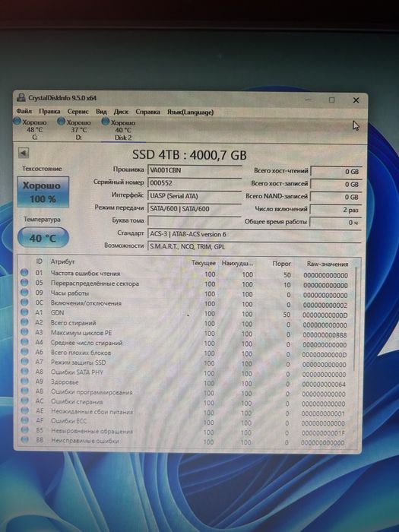
Task: Click the status dot for attribute 05
Action: (x=24, y=282)
